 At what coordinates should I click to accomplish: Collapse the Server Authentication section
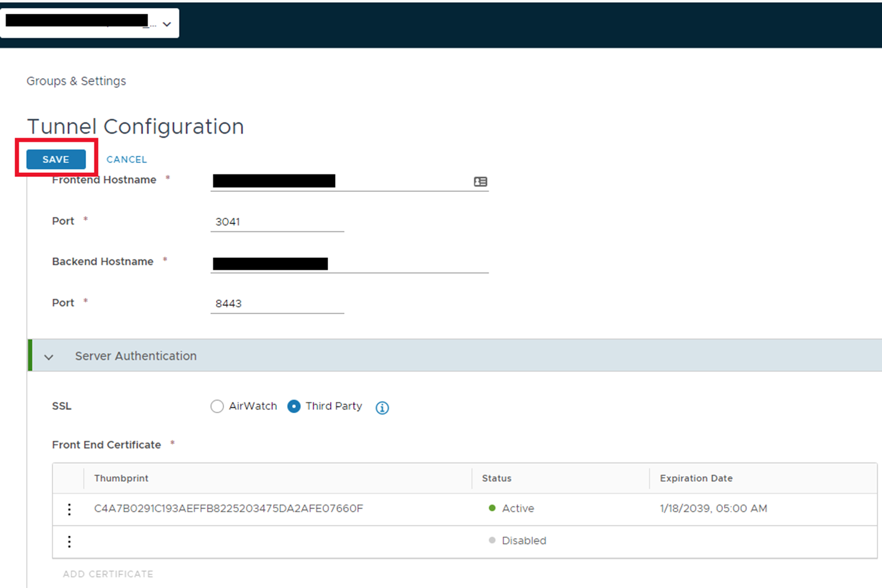point(49,357)
